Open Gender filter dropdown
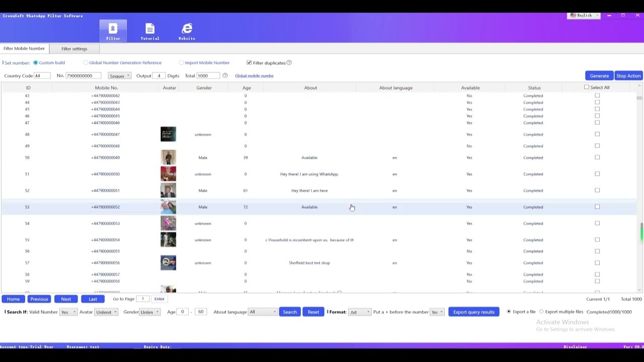This screenshot has height=362, width=644. tap(149, 312)
